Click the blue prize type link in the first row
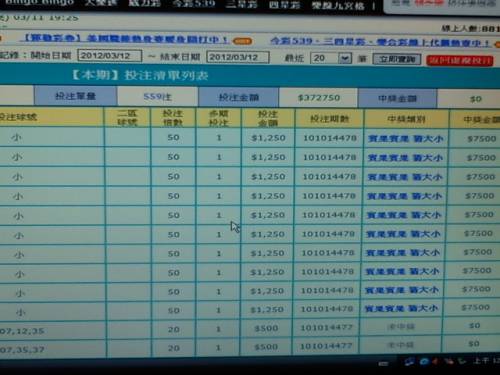Viewport: 500px width, 375px height. (x=406, y=139)
